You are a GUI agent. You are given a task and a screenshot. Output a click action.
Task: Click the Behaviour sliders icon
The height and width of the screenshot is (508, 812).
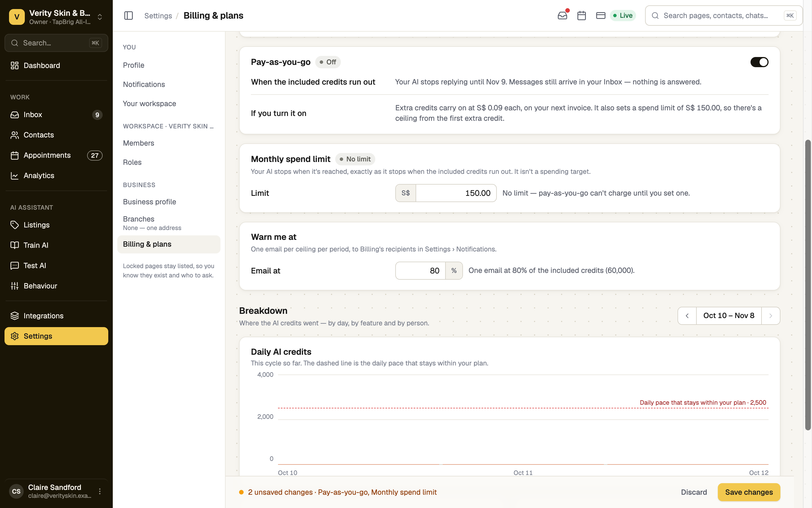tap(14, 286)
